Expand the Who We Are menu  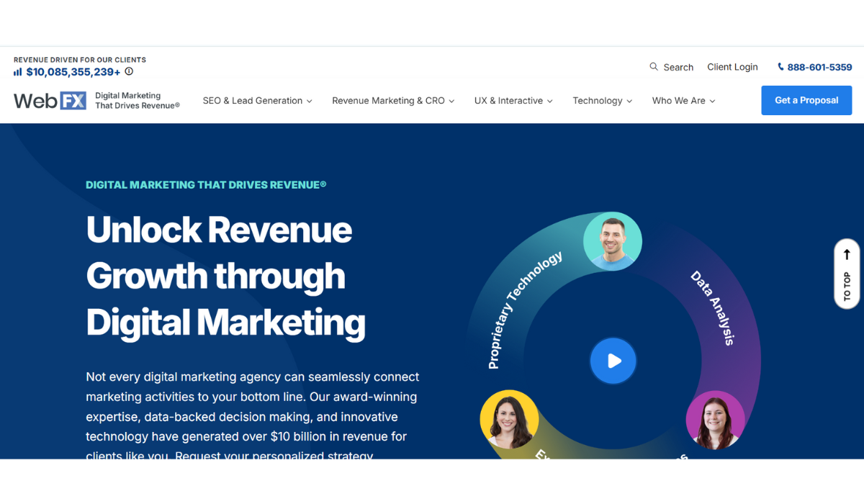(683, 101)
